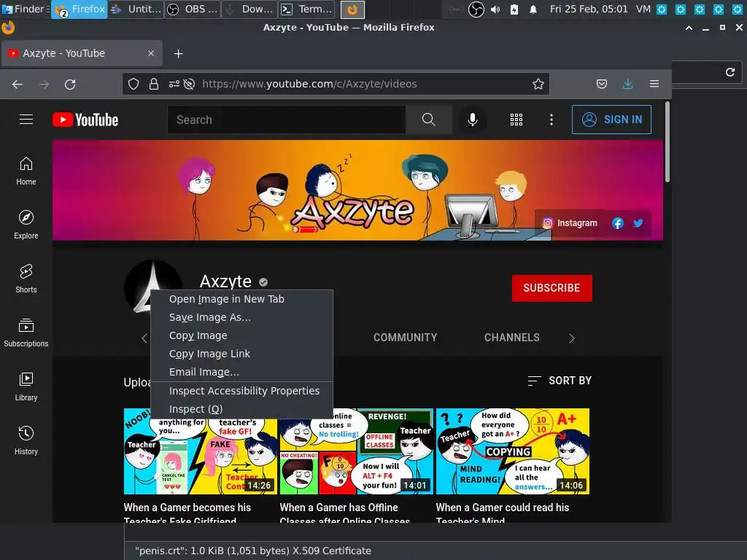Open Firefox tracking protection shield
747x560 pixels.
133,84
